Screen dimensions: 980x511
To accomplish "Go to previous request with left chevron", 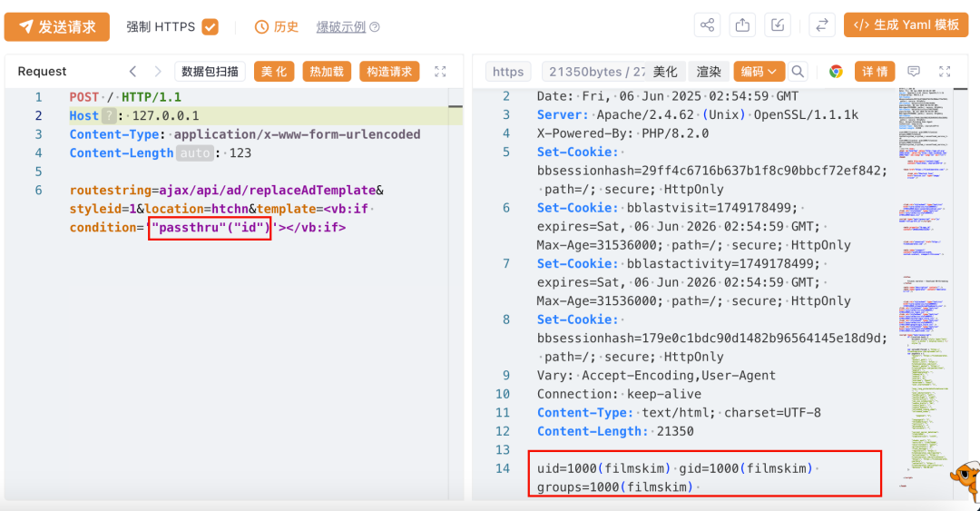I will (x=132, y=72).
